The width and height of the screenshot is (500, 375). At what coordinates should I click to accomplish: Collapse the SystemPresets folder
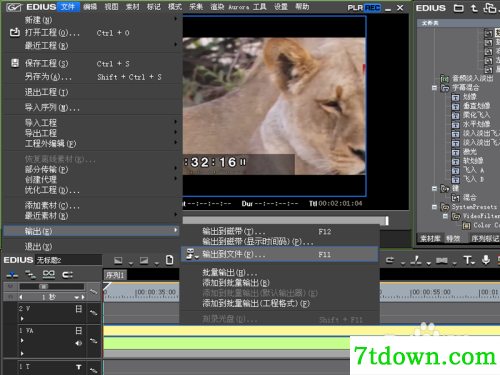click(434, 207)
